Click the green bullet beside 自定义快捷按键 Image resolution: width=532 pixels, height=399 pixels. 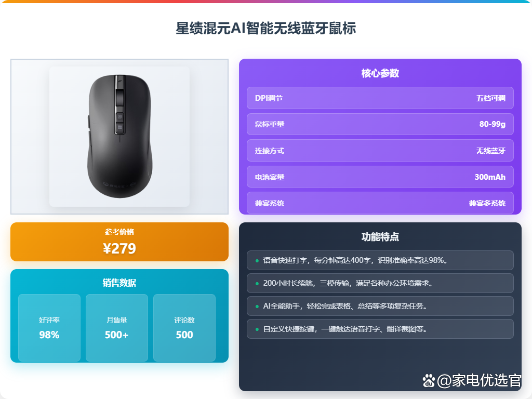click(x=257, y=329)
